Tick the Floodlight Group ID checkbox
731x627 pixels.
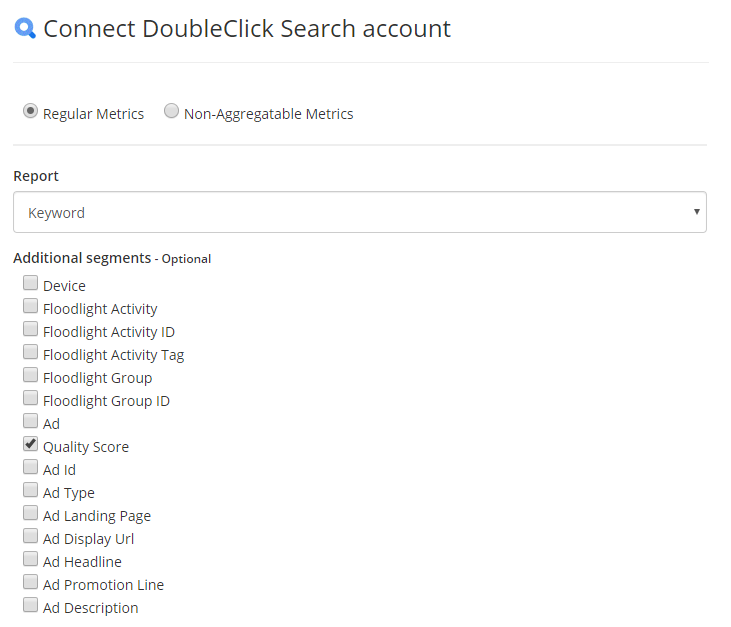[x=30, y=398]
